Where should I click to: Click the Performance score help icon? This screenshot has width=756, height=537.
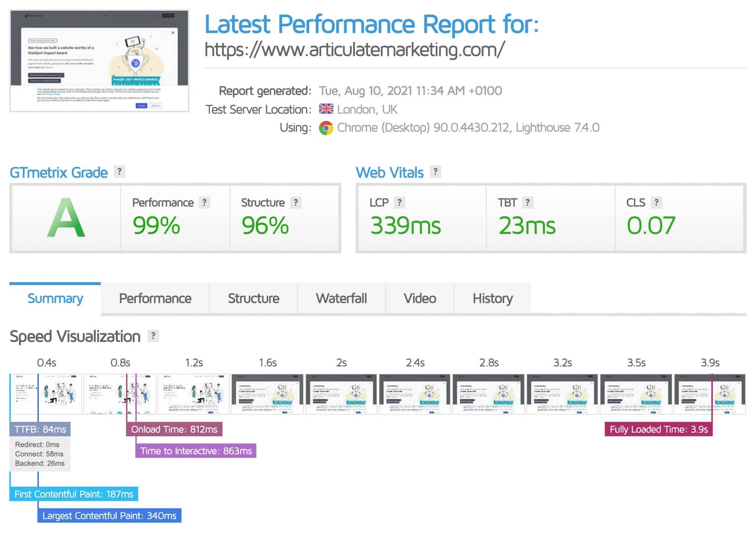tap(204, 202)
